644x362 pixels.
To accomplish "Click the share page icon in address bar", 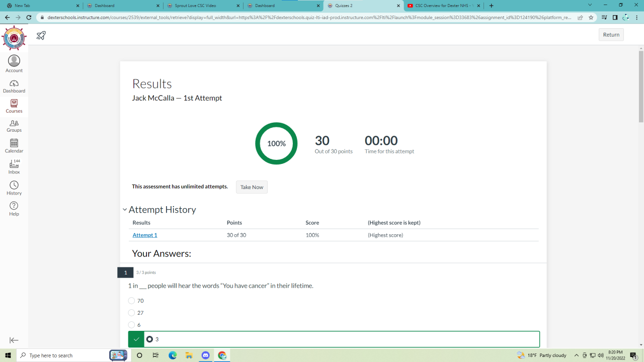I will [580, 17].
